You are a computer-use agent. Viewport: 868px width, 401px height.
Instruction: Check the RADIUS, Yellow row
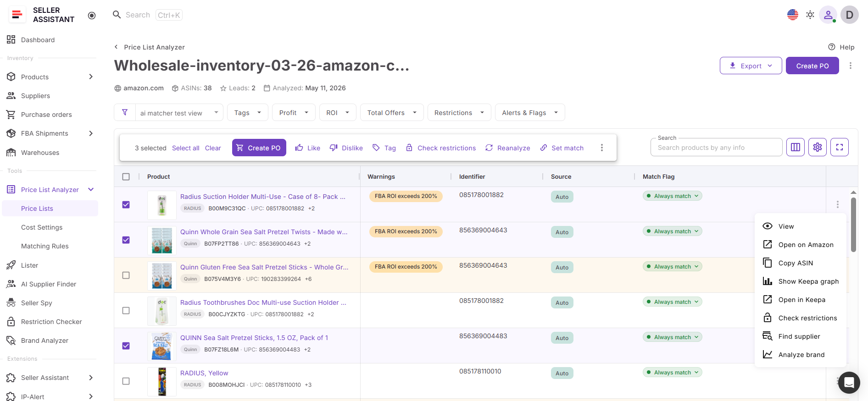126,381
